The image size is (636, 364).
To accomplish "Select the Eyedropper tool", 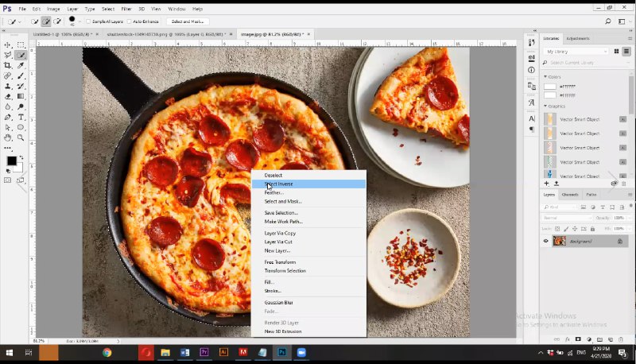I will tap(21, 65).
